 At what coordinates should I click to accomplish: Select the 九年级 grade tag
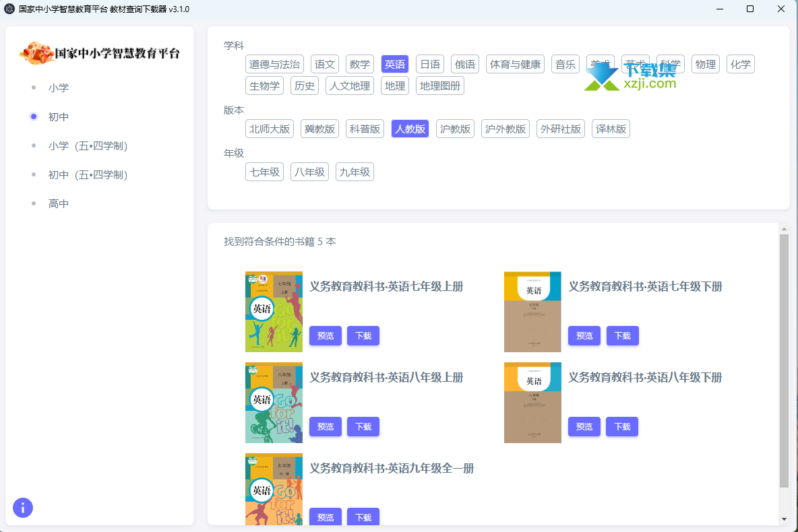(x=355, y=172)
